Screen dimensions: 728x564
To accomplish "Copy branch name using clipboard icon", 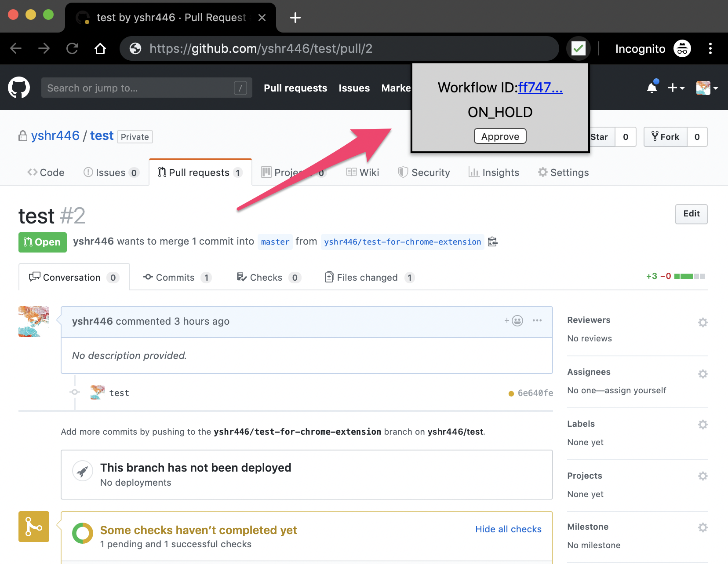I will tap(492, 242).
